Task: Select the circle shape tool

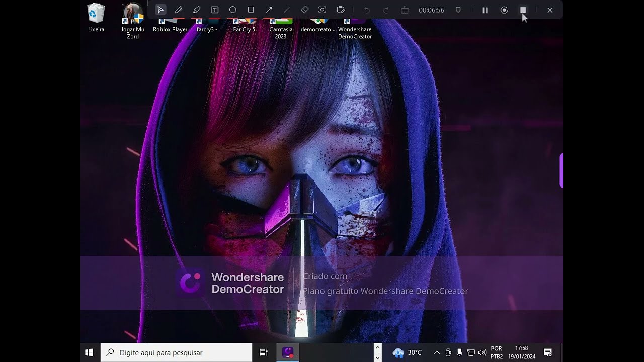Action: click(x=233, y=10)
